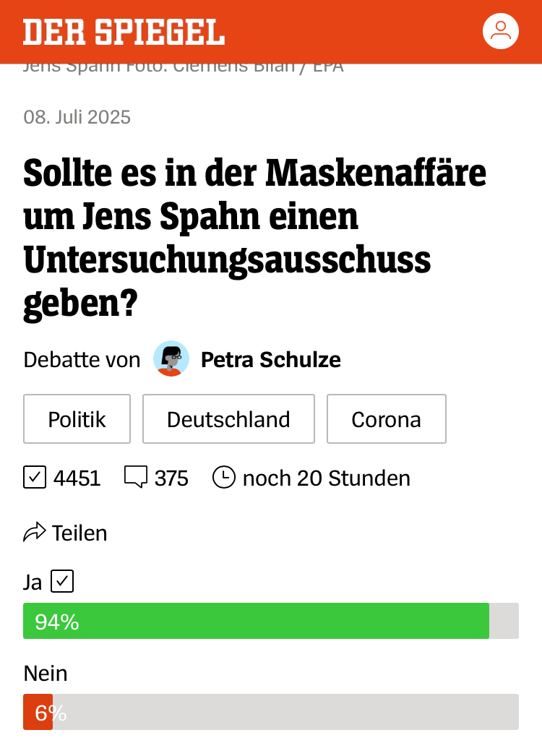Toggle the Ja vote checkbox
The height and width of the screenshot is (756, 542).
(62, 581)
